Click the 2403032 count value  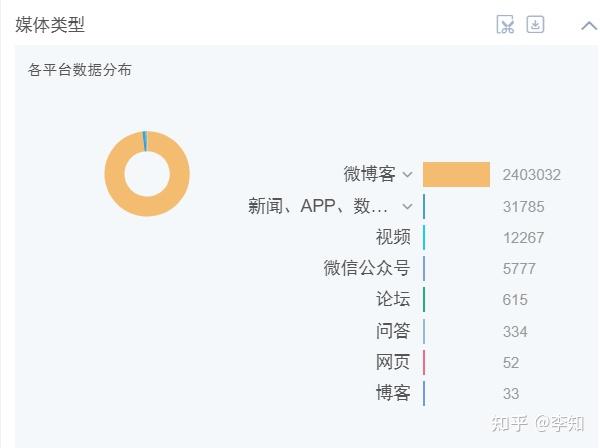(531, 175)
